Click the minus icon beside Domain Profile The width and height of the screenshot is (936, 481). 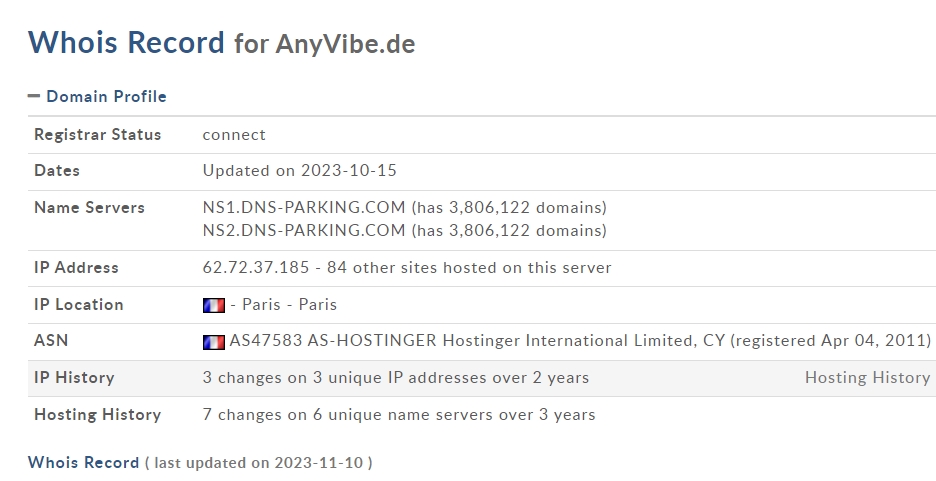pos(34,95)
